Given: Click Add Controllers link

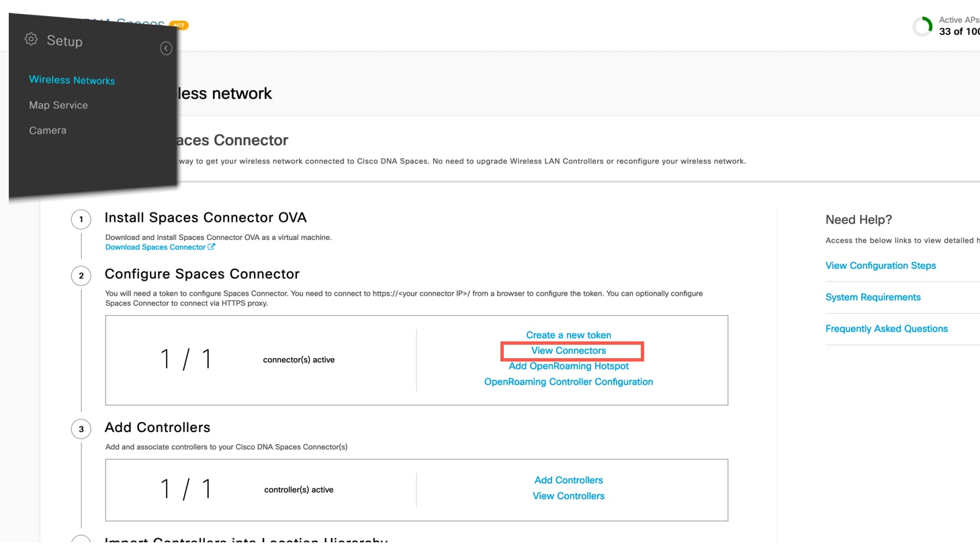Looking at the screenshot, I should 569,480.
